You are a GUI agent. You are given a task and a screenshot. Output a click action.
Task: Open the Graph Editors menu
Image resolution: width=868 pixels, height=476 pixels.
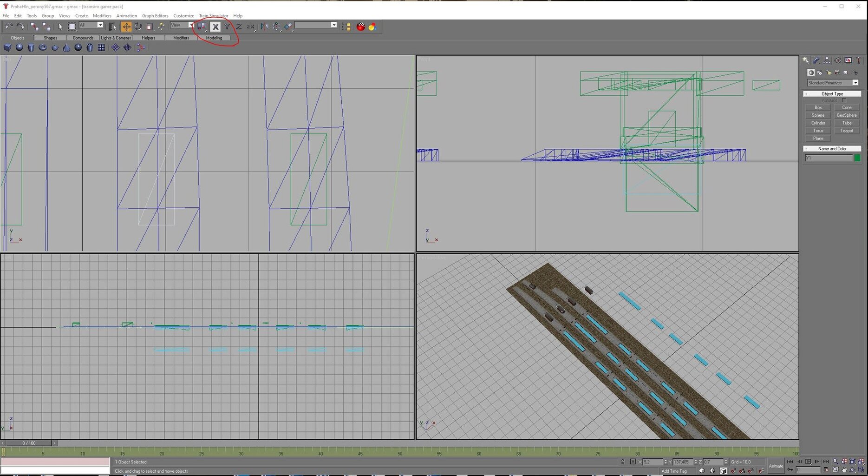point(155,16)
